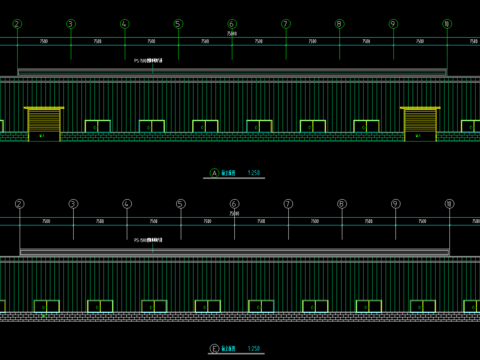Select grid bubble 8 above elevation E

pos(342,204)
